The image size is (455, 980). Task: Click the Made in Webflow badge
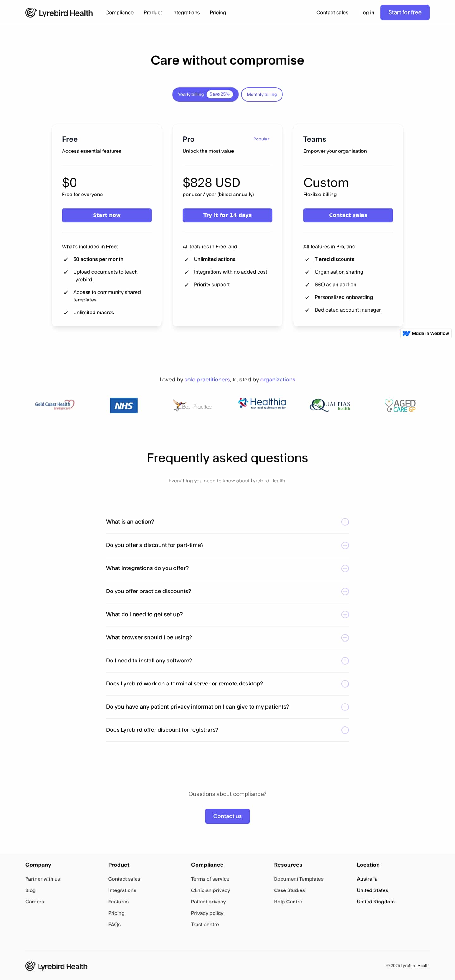coord(425,333)
